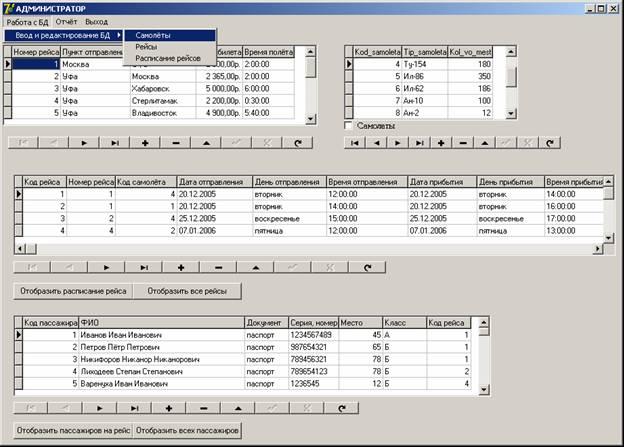Screen dimensions: 624x447
Task: Select Самолёты from the submenu
Action: point(152,36)
